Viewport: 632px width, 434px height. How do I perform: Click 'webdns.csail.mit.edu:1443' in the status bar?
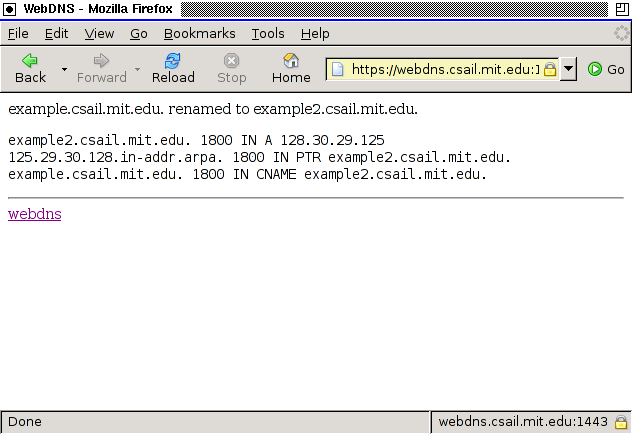(x=523, y=422)
